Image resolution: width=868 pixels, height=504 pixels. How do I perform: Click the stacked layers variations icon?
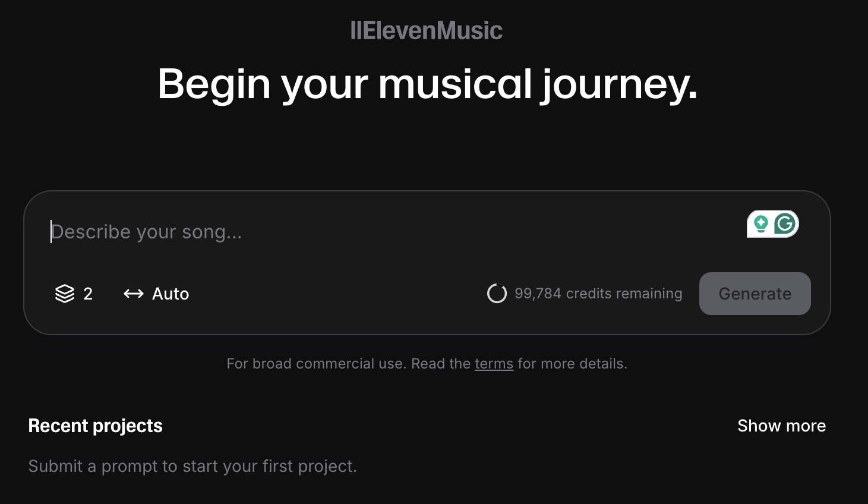pyautogui.click(x=65, y=294)
